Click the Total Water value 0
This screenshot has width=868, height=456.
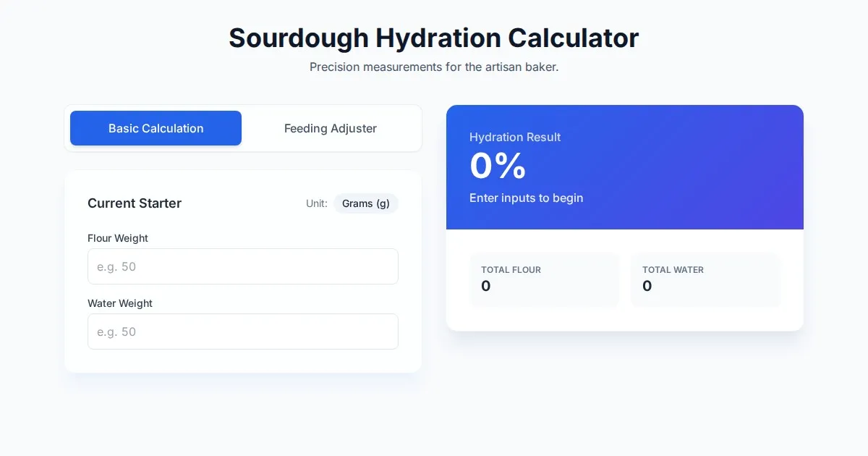coord(647,286)
